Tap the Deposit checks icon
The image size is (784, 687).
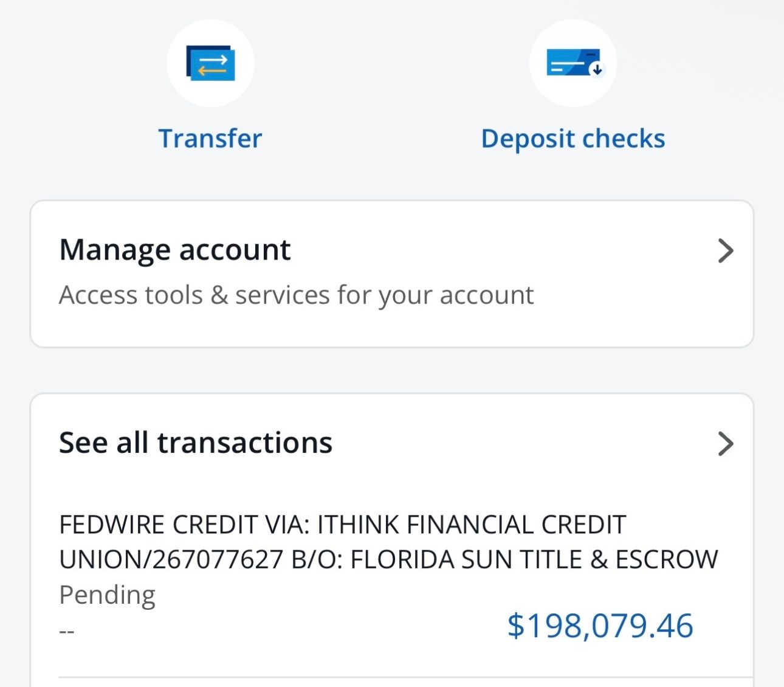(573, 63)
